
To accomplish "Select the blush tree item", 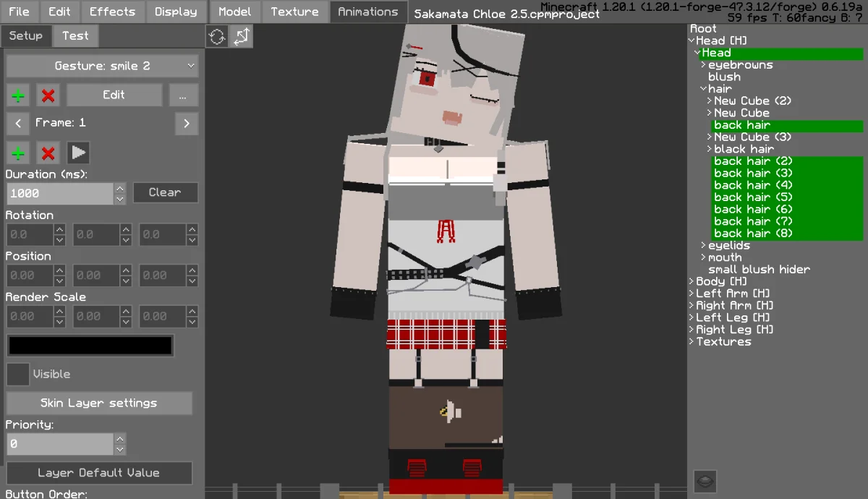I will coord(724,77).
